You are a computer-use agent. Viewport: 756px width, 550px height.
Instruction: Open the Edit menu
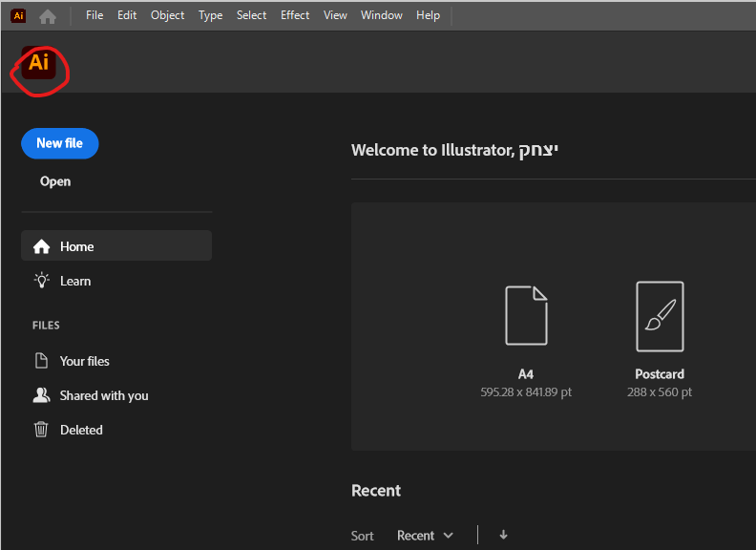[127, 15]
